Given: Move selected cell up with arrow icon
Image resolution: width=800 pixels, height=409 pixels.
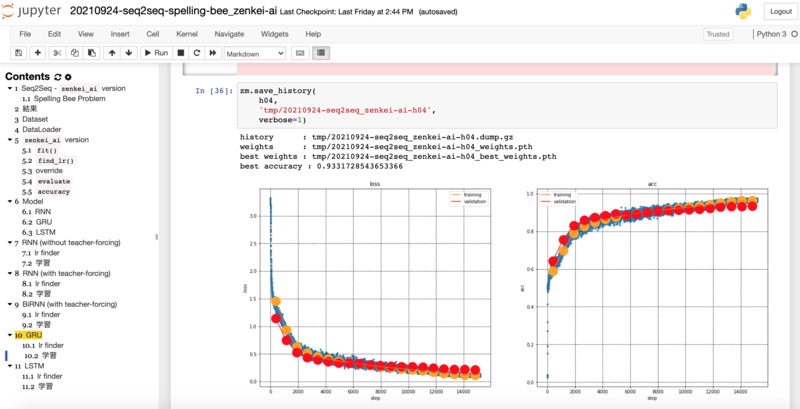Looking at the screenshot, I should coord(111,52).
